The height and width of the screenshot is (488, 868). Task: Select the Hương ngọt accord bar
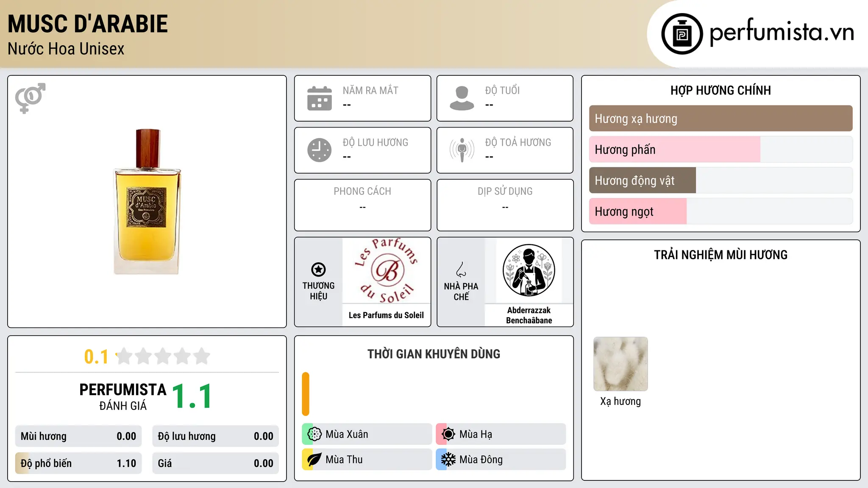click(x=721, y=211)
